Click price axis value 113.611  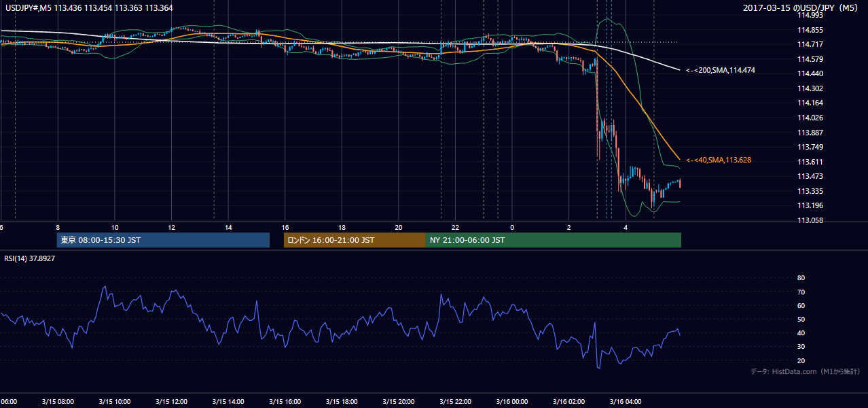click(810, 162)
